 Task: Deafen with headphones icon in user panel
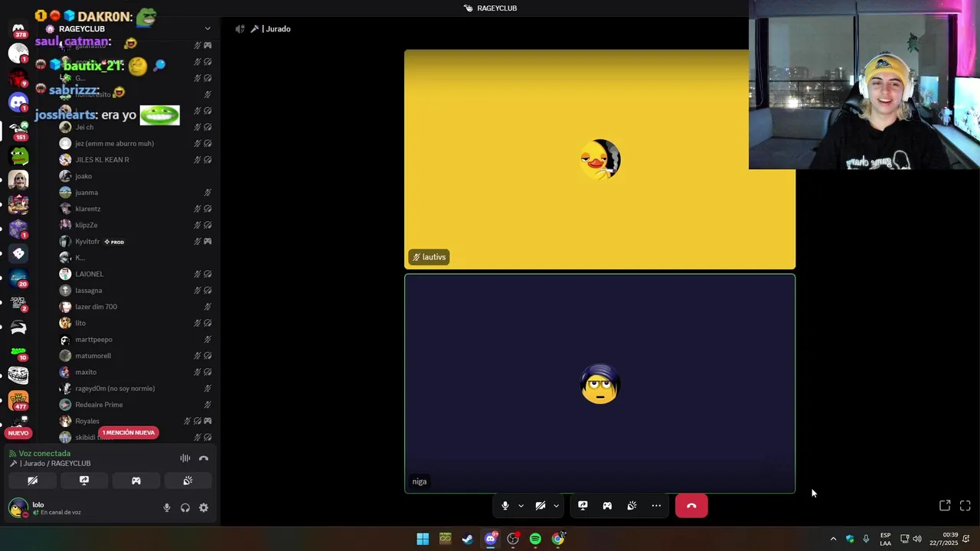[185, 508]
